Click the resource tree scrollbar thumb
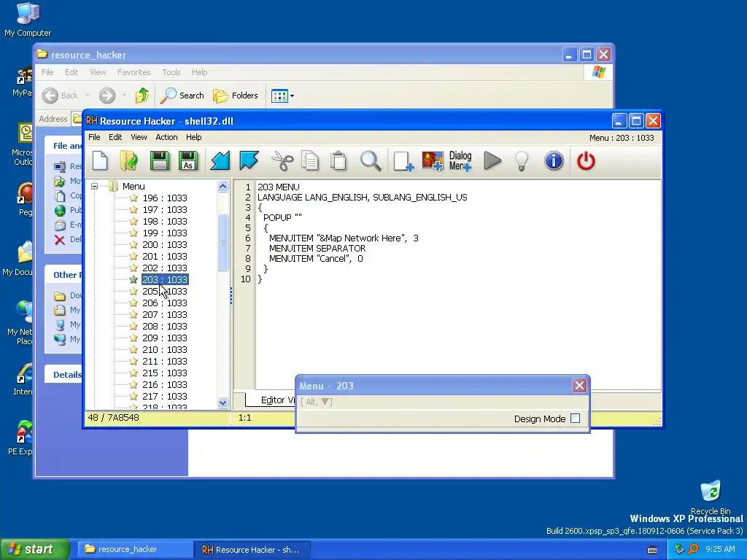This screenshot has height=560, width=747. point(222,242)
